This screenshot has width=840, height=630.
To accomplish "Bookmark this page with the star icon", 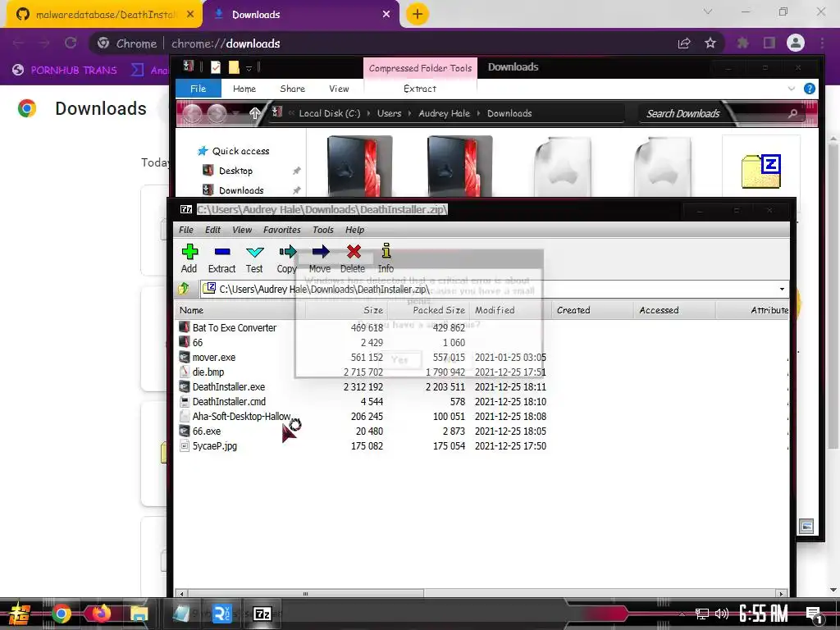I will (x=710, y=43).
